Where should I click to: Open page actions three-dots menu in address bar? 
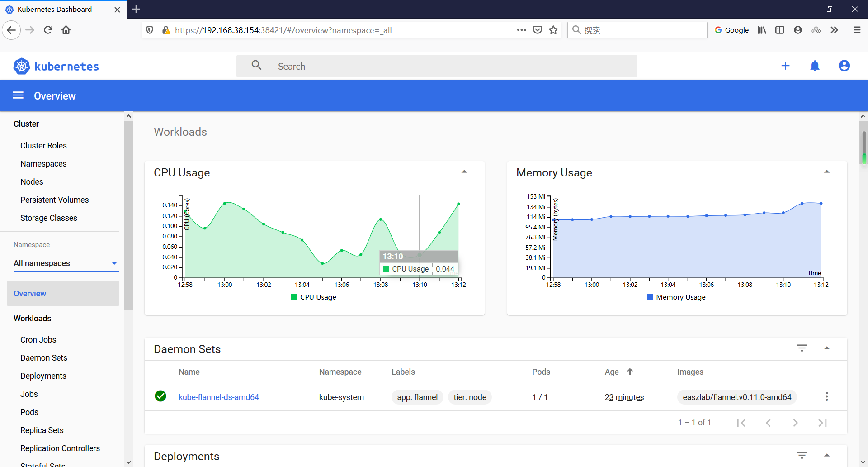521,30
